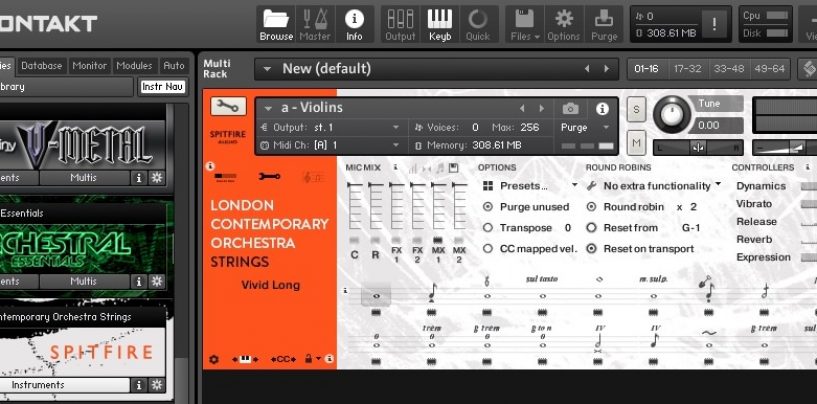Click the gear icon for V-Metal library
Image resolution: width=817 pixels, height=404 pixels.
156,178
